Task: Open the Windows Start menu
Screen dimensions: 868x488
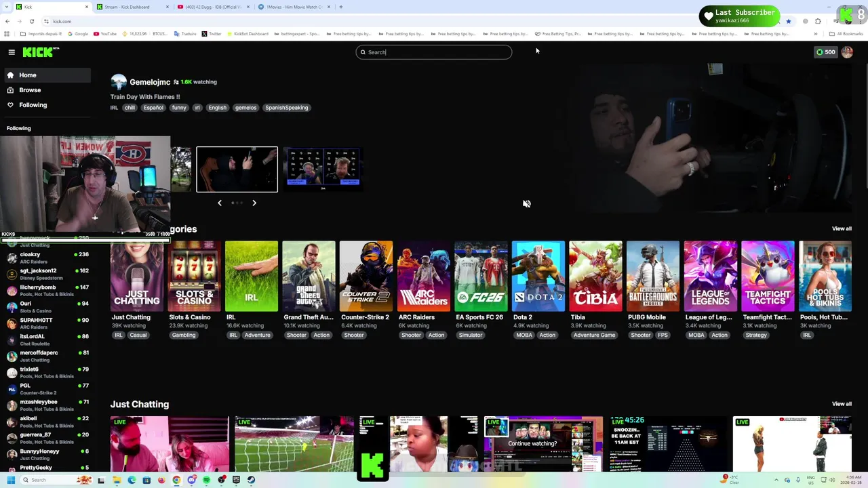Action: click(10, 480)
